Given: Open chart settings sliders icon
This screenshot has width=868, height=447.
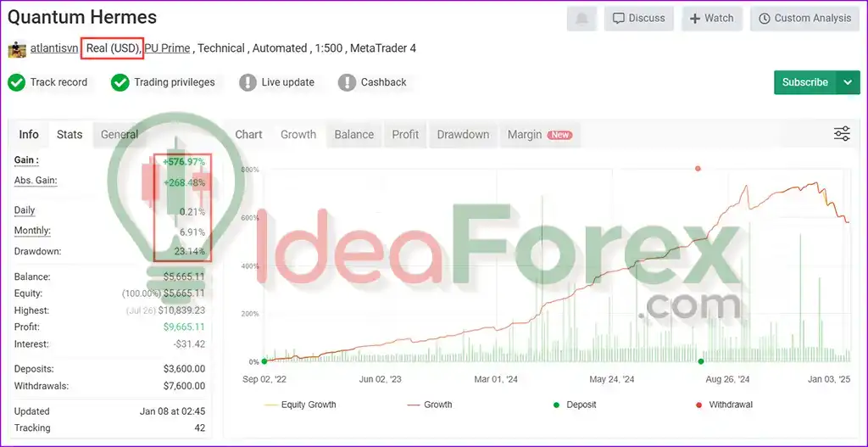Looking at the screenshot, I should 842,133.
